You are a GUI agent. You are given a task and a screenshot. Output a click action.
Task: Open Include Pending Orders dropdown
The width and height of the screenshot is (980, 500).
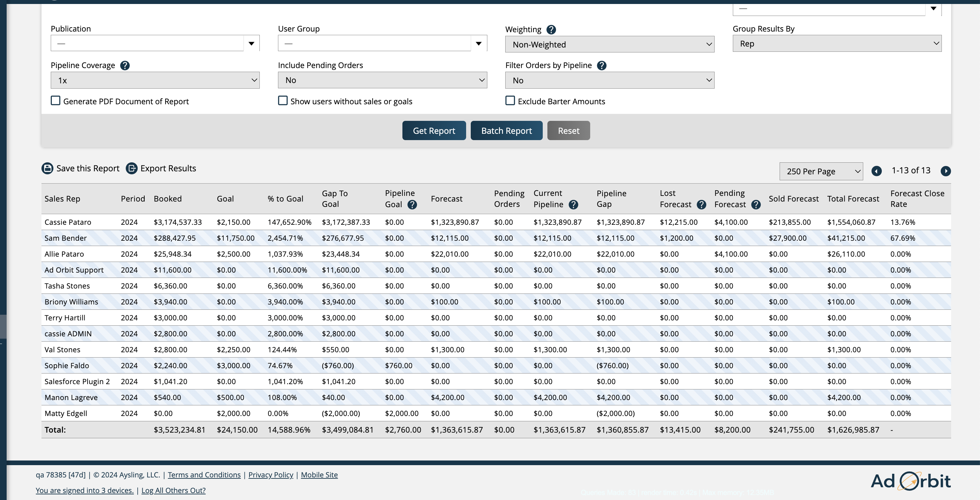click(x=382, y=80)
